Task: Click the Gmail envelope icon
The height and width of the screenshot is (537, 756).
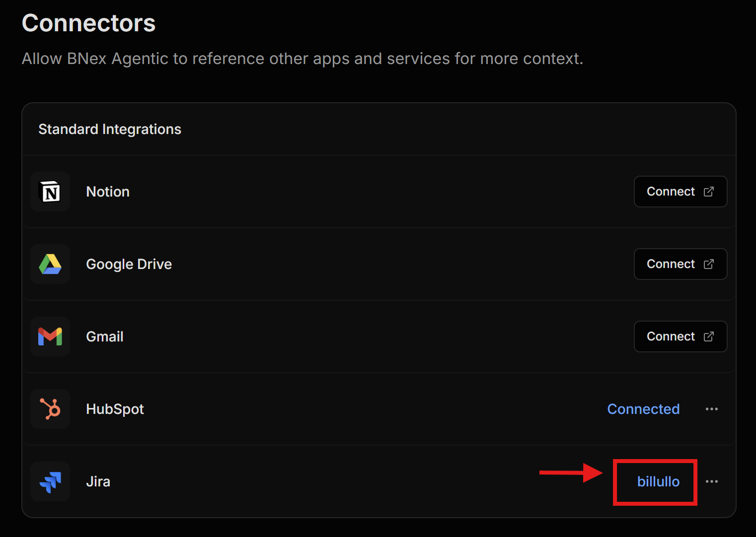Action: (50, 336)
